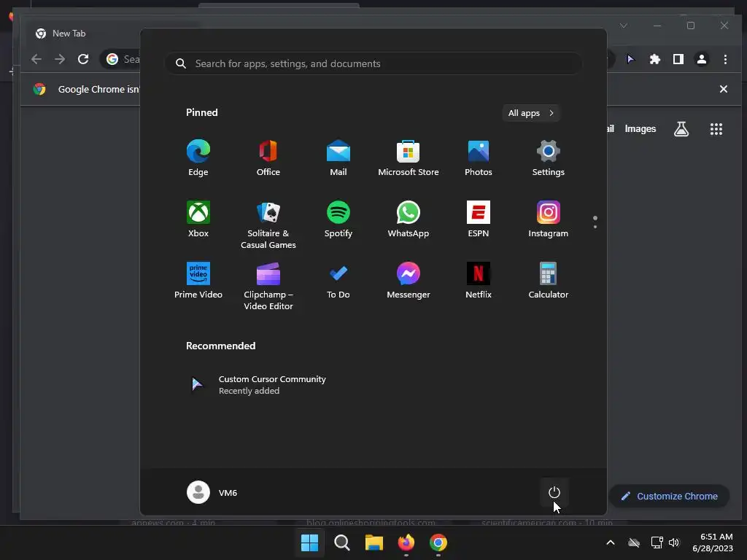Image resolution: width=747 pixels, height=560 pixels.
Task: Open Clipchamp Video Editor
Action: pyautogui.click(x=268, y=286)
